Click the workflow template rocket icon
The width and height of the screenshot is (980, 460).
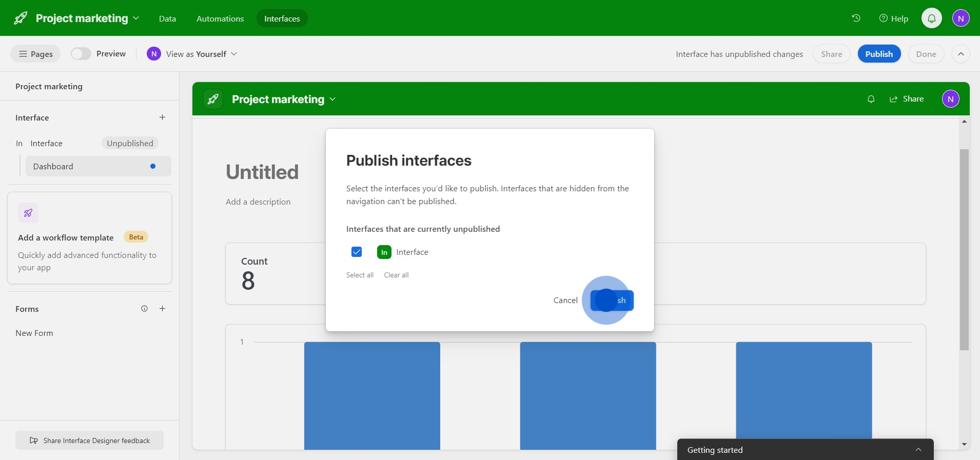coord(28,213)
